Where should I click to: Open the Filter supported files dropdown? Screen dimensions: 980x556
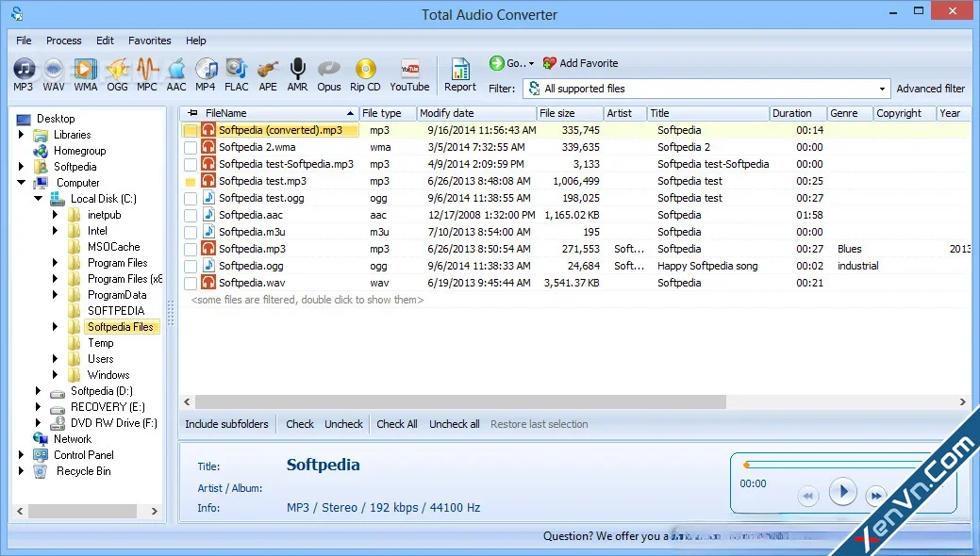882,89
